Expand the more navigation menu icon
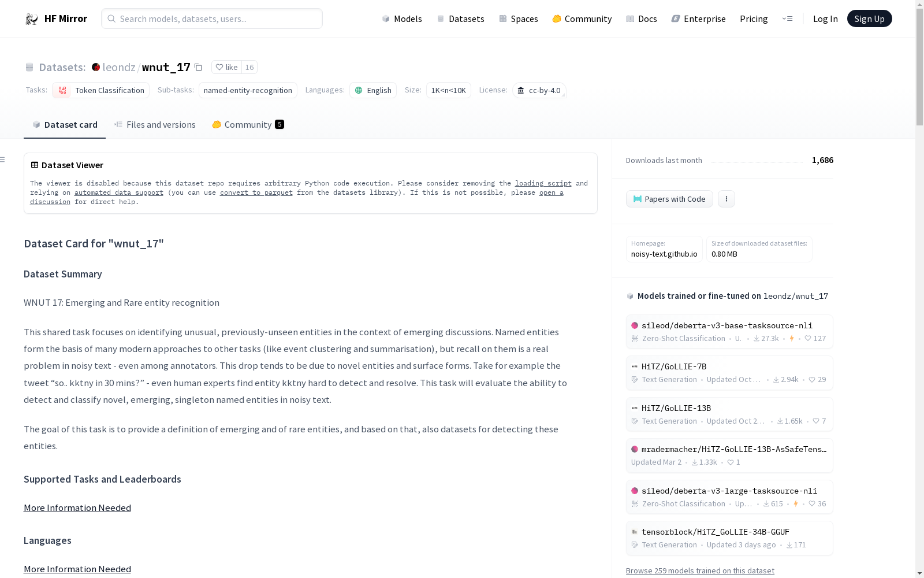 click(x=787, y=18)
